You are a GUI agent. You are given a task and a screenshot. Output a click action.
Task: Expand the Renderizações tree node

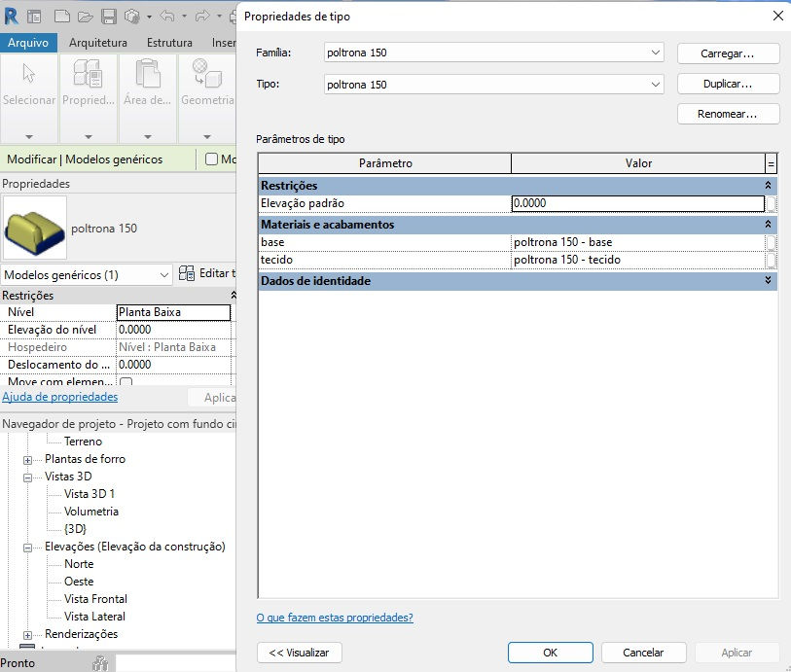click(28, 635)
